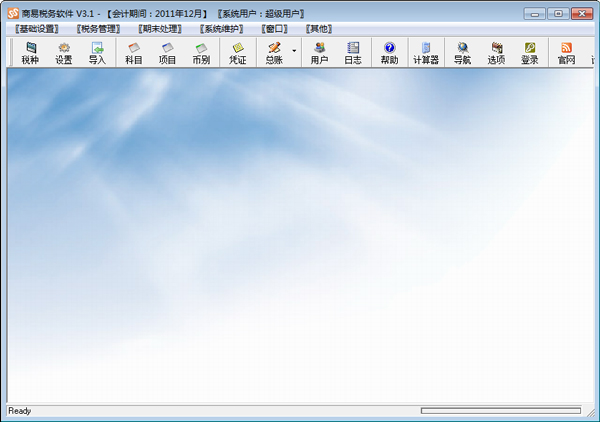Open the 币别 (currency) tool

coord(201,53)
